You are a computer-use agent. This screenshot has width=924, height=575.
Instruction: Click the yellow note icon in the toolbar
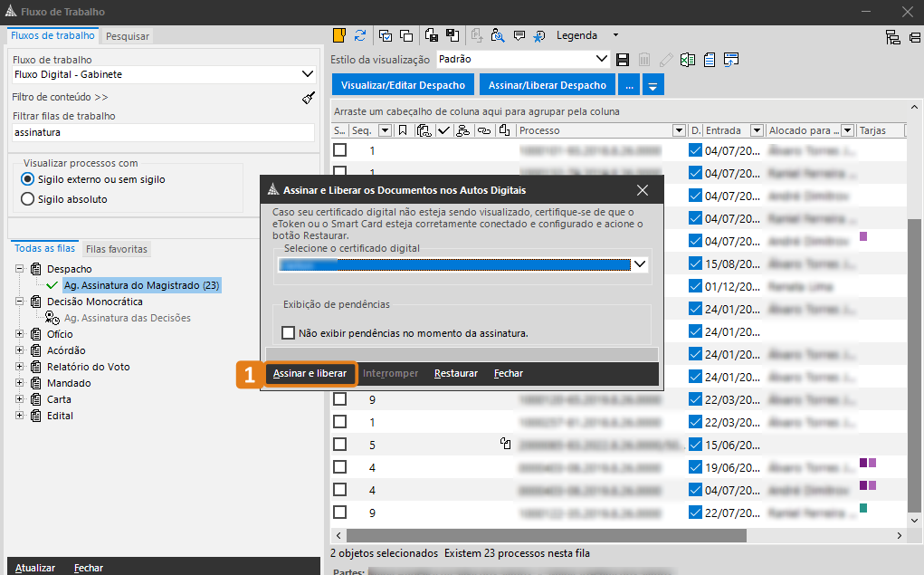click(x=338, y=35)
